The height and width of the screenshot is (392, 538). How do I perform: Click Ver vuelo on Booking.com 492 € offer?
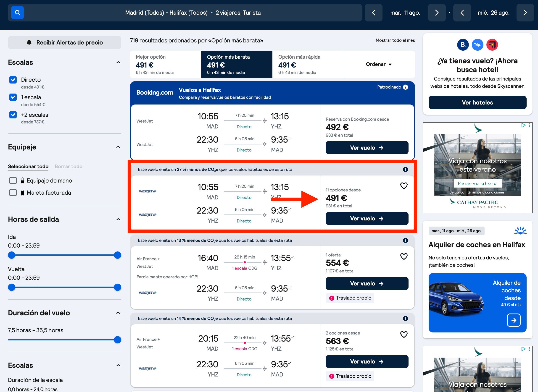(x=367, y=148)
